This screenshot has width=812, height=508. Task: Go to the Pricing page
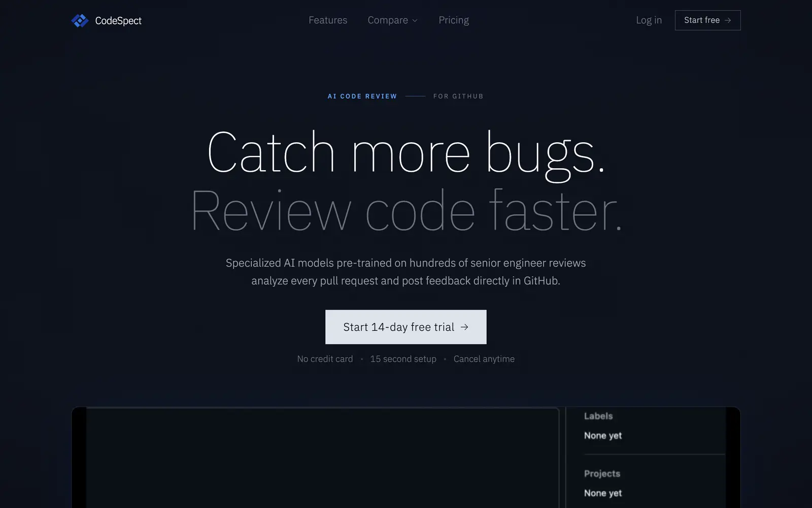click(454, 20)
